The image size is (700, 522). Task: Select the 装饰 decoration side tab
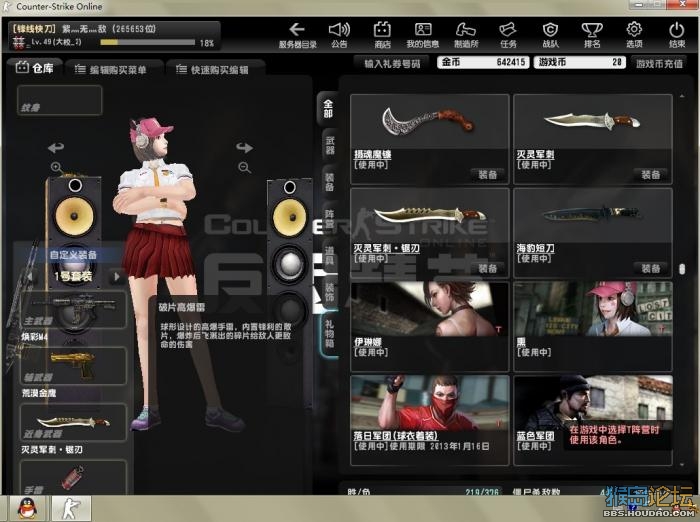click(x=329, y=294)
